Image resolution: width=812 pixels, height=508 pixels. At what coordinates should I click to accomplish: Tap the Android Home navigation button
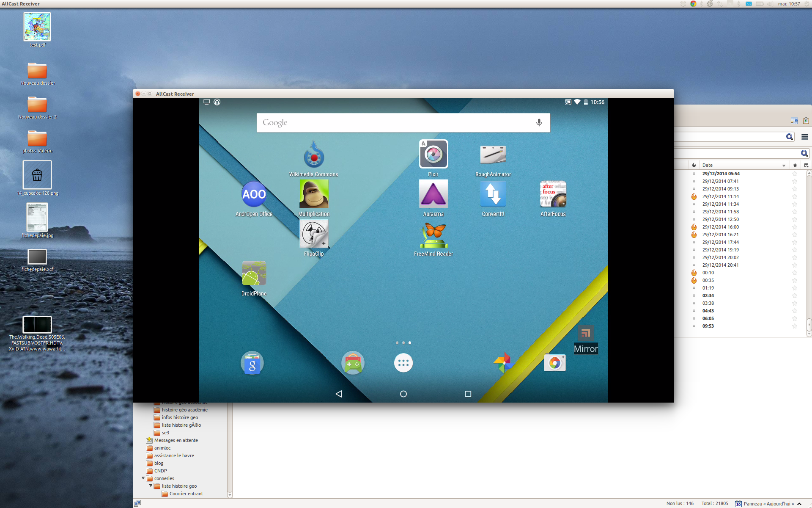pos(403,394)
